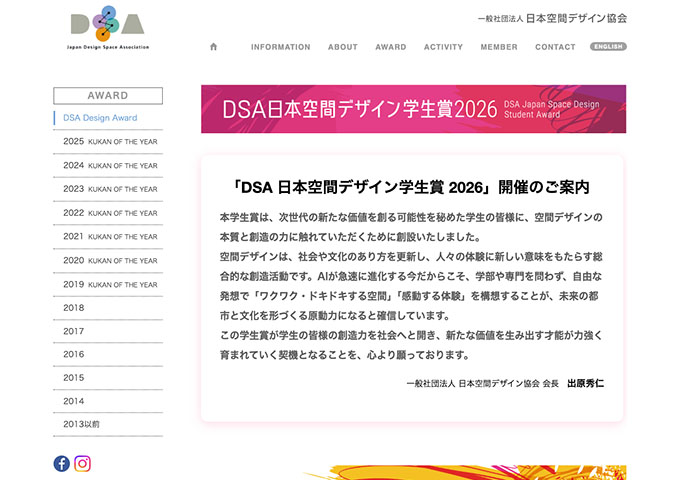Open 2021 KUKAN OF THE YEAR
Image resolution: width=680 pixels, height=480 pixels.
110,236
